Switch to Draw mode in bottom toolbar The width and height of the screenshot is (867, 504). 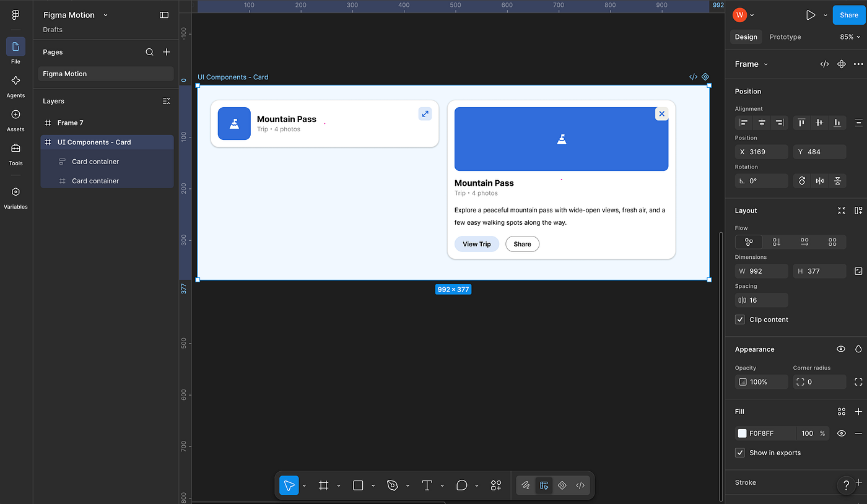(x=526, y=485)
